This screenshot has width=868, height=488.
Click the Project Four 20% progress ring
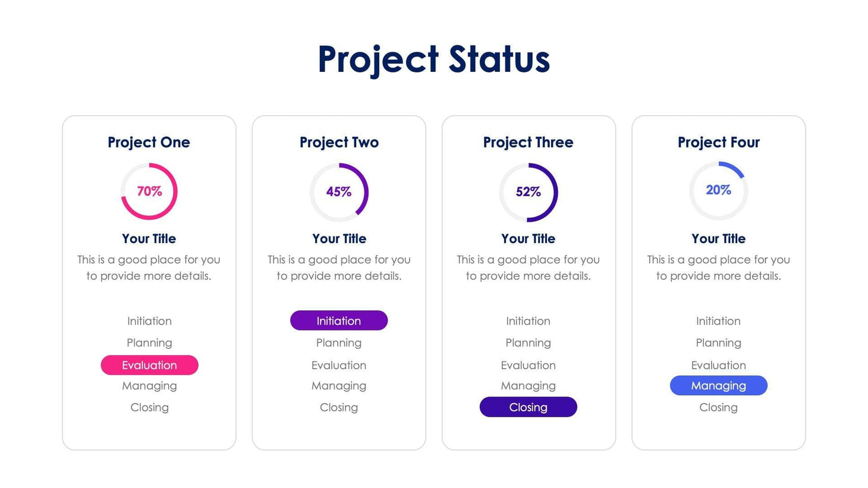(x=718, y=190)
